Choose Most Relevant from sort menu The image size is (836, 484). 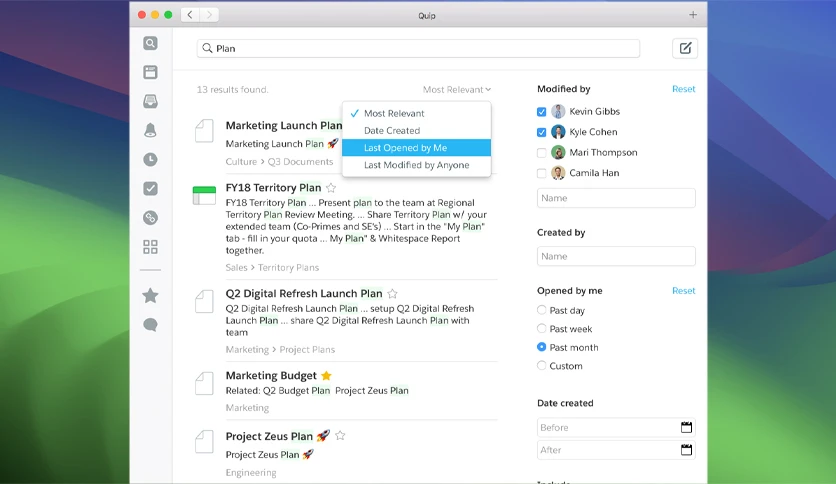coord(416,114)
